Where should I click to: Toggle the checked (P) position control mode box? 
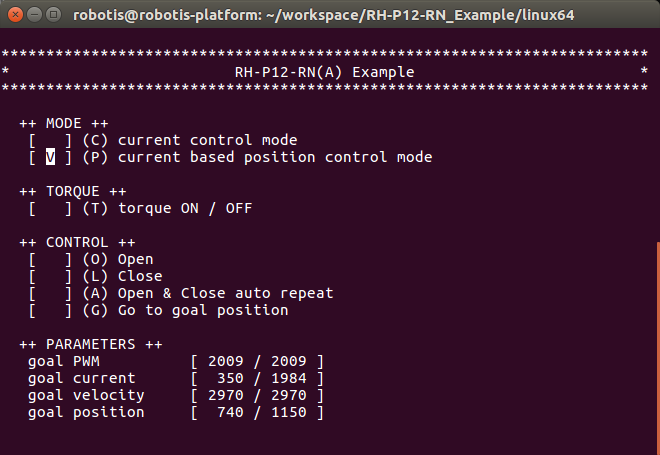click(x=50, y=157)
